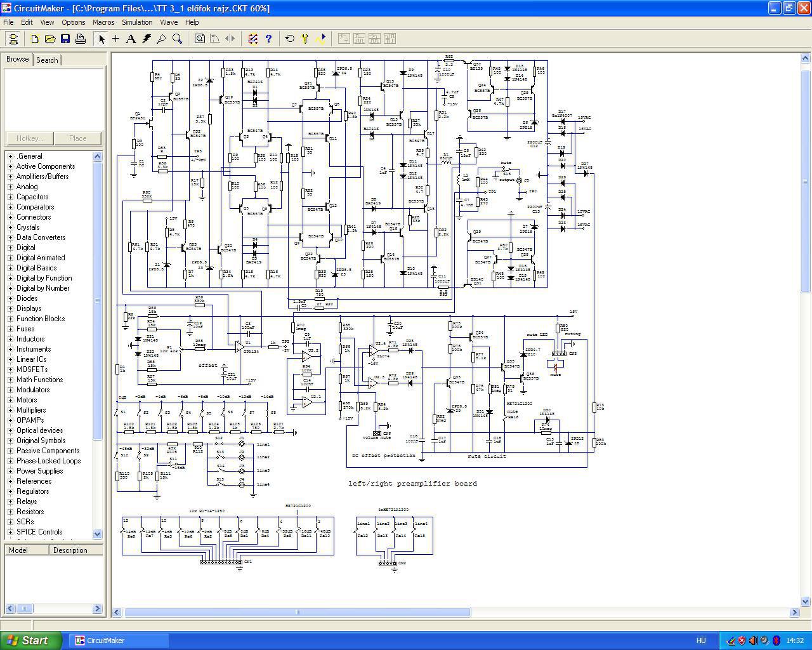
Task: Open an existing circuit file
Action: 50,39
